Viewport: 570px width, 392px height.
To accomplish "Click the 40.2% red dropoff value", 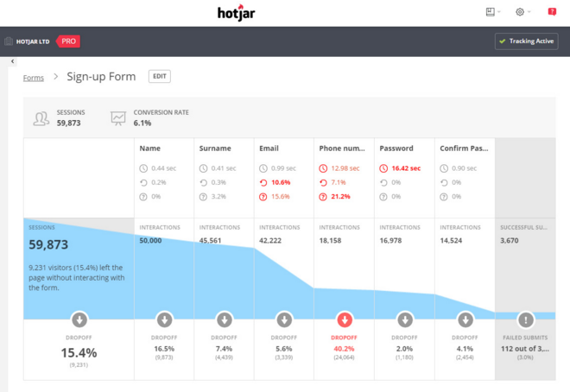I will [x=344, y=349].
